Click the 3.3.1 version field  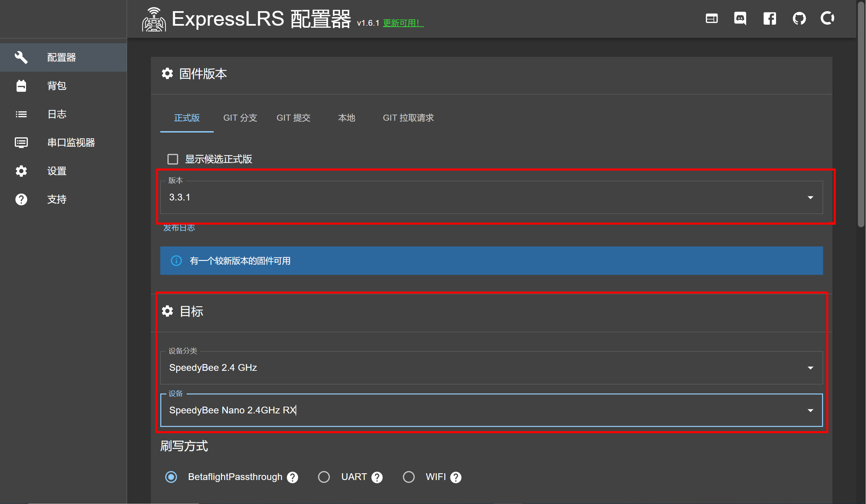click(x=491, y=197)
